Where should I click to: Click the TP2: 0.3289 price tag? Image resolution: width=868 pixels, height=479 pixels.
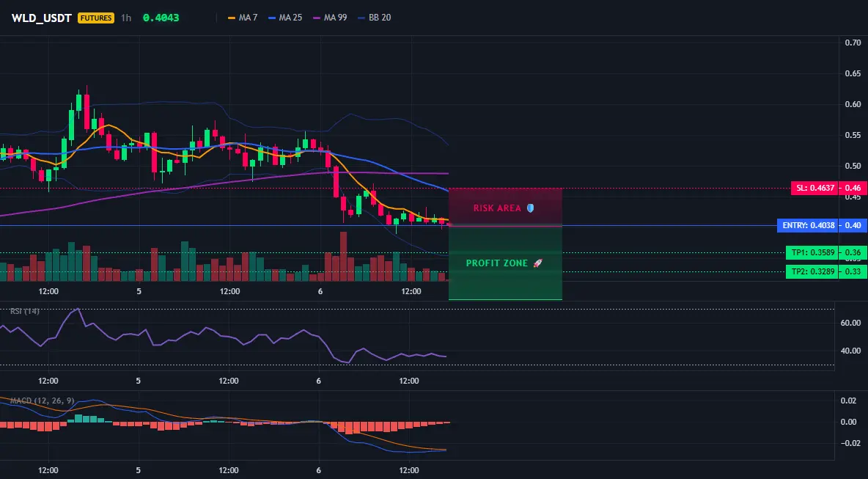tap(812, 272)
